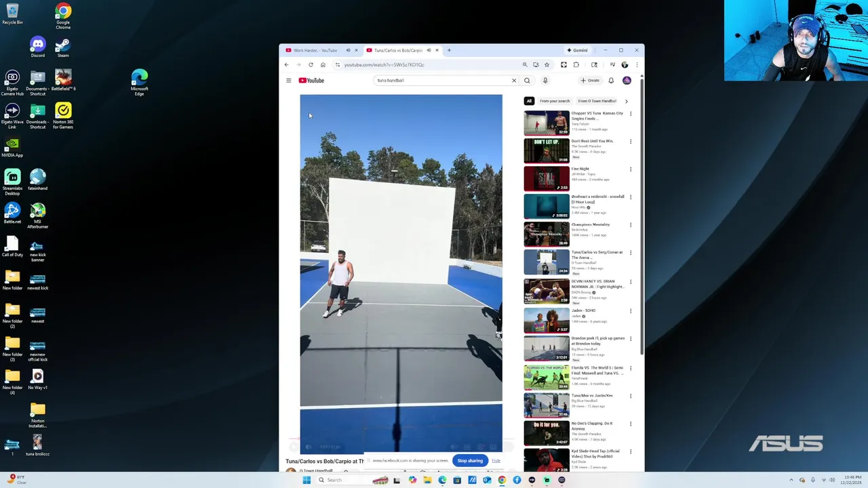The image size is (868, 488).
Task: Open Battlefield 6 desktop shortcut
Action: pos(63,80)
